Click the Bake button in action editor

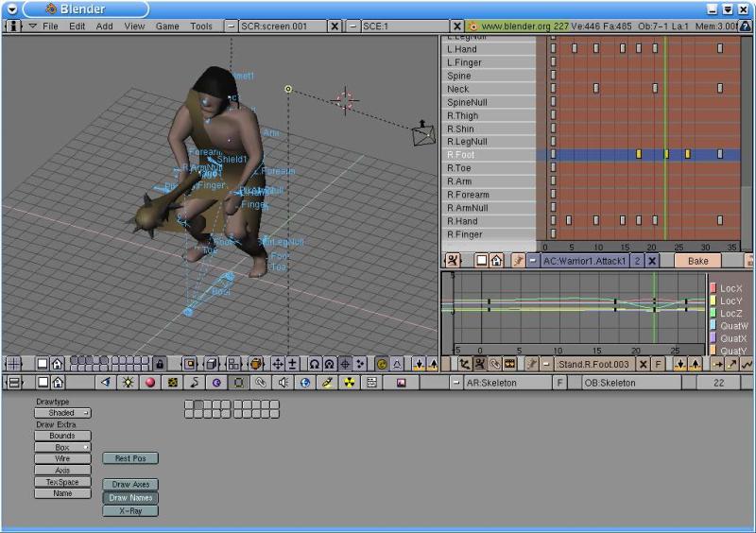697,261
